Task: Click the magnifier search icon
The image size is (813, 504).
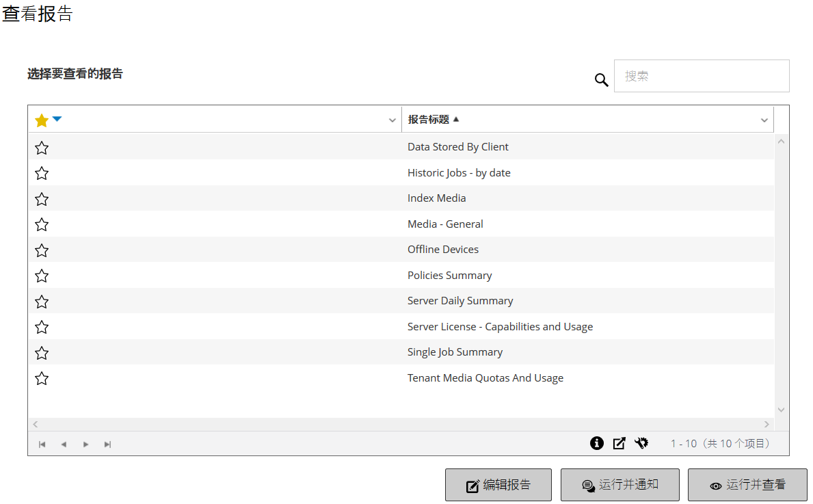Action: tap(601, 79)
